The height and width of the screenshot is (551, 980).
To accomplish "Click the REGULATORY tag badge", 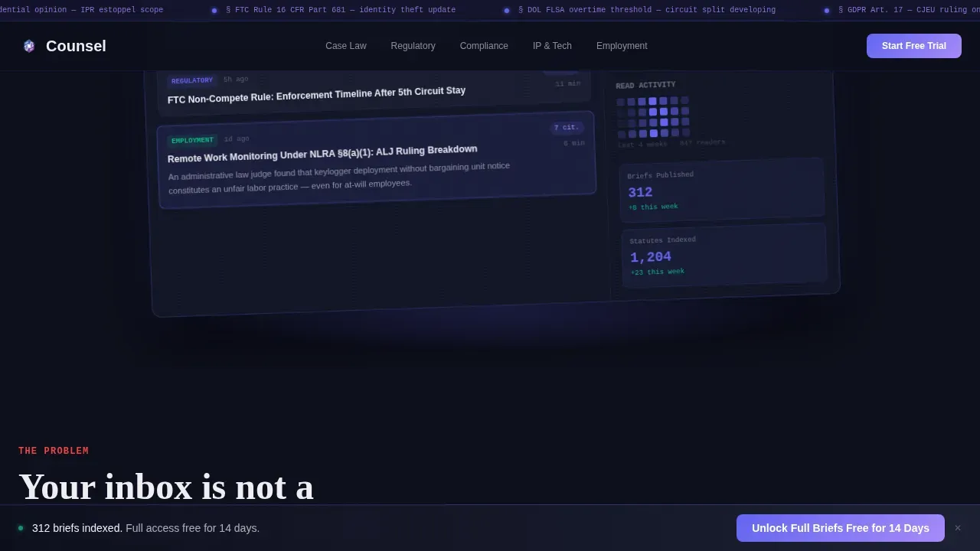I will [x=192, y=81].
